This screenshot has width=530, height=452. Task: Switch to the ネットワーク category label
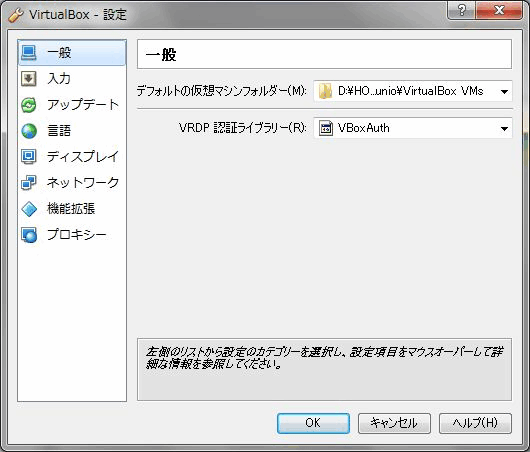[83, 183]
